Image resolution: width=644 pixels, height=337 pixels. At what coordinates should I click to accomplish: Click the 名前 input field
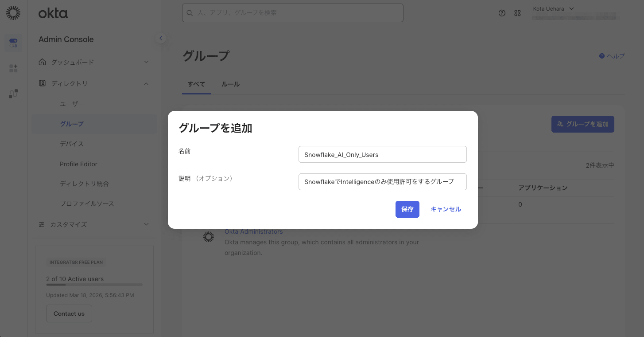click(382, 154)
